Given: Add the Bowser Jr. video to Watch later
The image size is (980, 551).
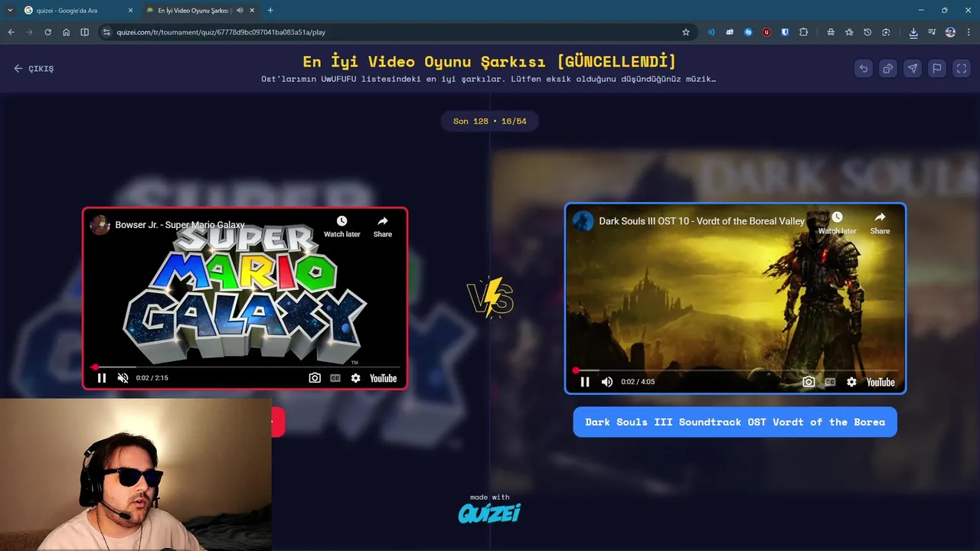Looking at the screenshot, I should click(x=341, y=227).
